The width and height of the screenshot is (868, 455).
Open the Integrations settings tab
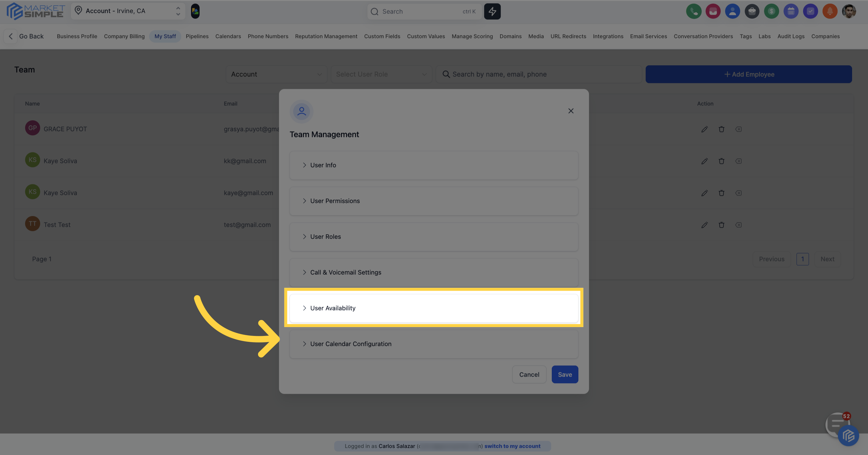coord(608,36)
